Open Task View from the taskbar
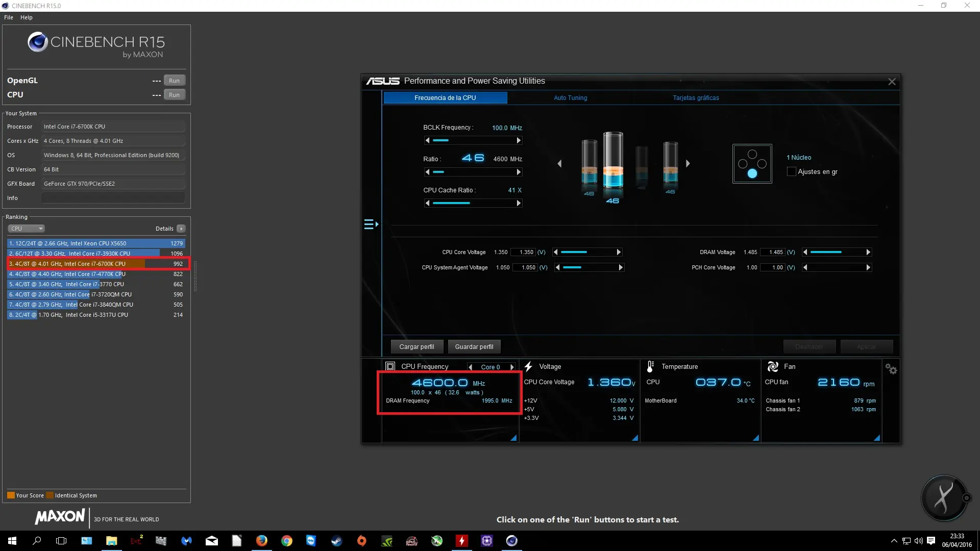The image size is (980, 551). (x=61, y=541)
